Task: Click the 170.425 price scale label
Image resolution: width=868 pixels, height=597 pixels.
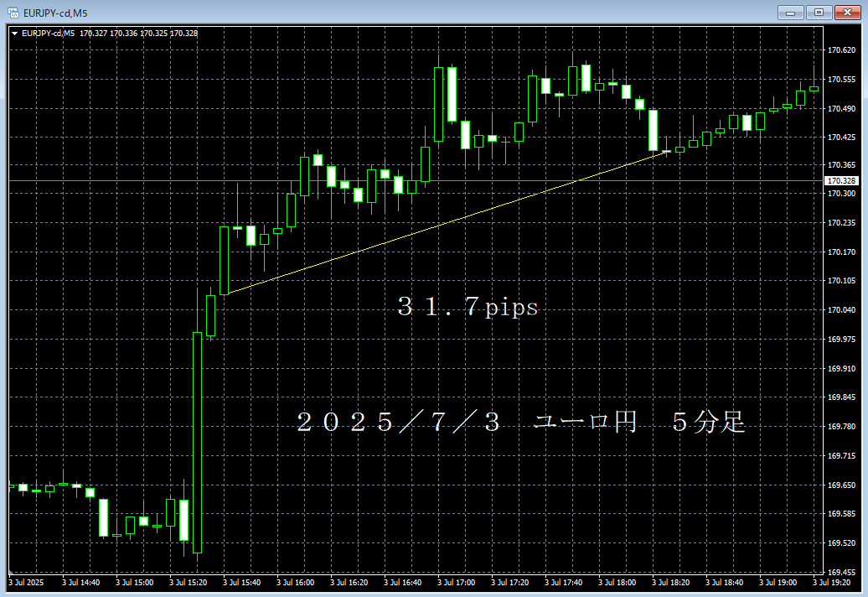Action: 841,137
